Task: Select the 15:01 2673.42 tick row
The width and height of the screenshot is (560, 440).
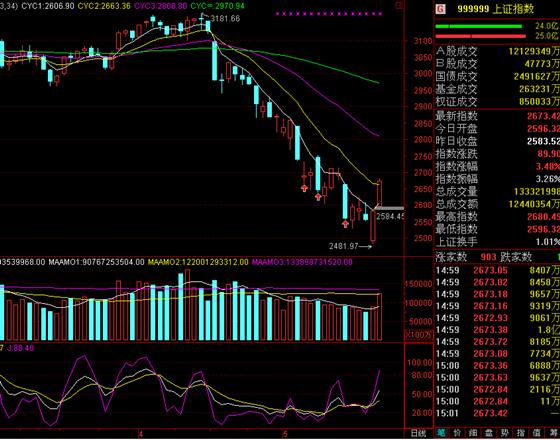Action: [x=498, y=413]
